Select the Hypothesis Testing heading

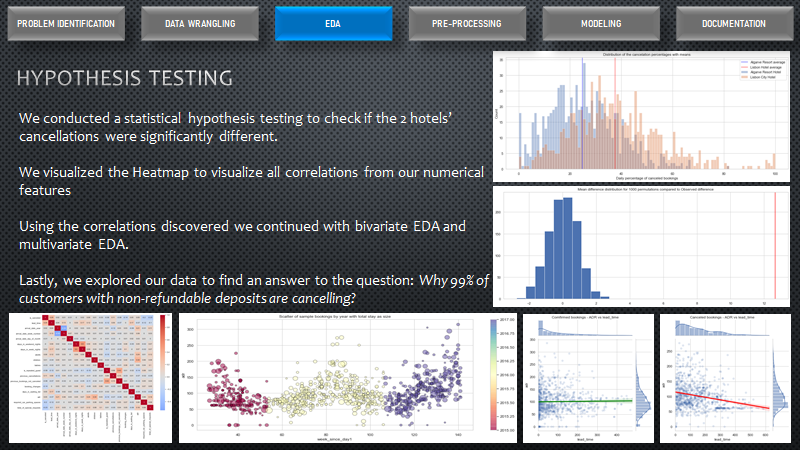(x=124, y=78)
